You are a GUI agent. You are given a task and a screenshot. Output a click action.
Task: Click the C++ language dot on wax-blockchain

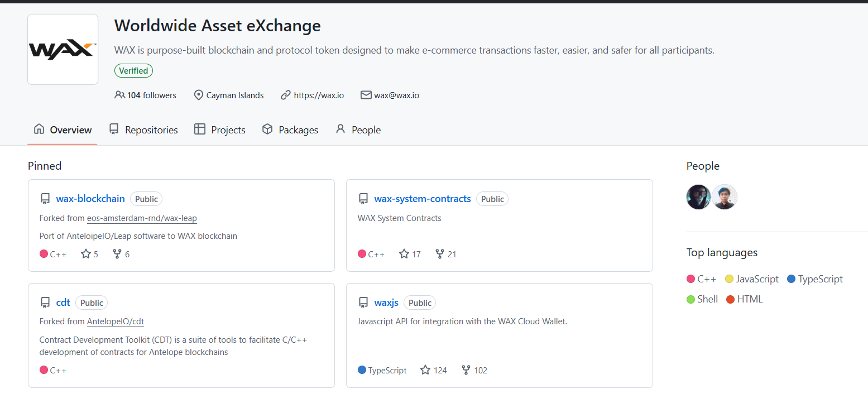(x=44, y=254)
